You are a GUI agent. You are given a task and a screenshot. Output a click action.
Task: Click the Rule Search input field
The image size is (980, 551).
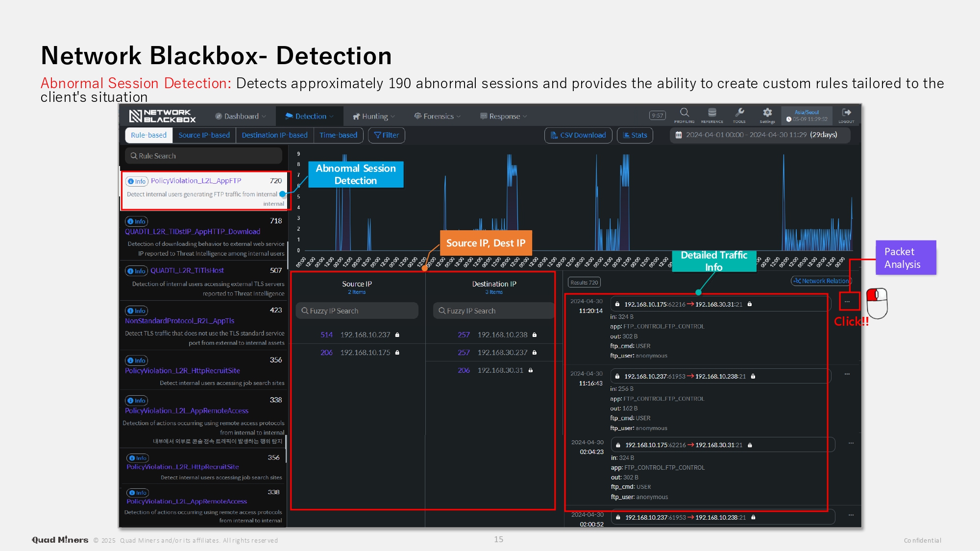203,156
